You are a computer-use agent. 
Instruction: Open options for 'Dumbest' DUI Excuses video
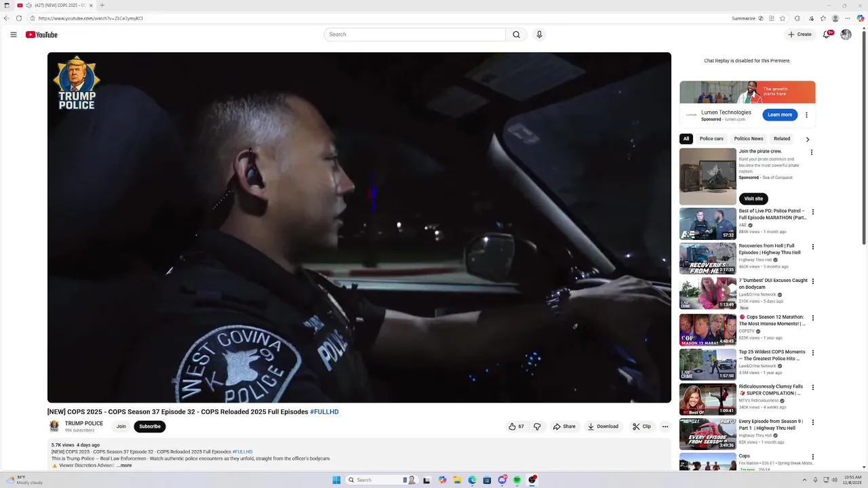pyautogui.click(x=812, y=281)
